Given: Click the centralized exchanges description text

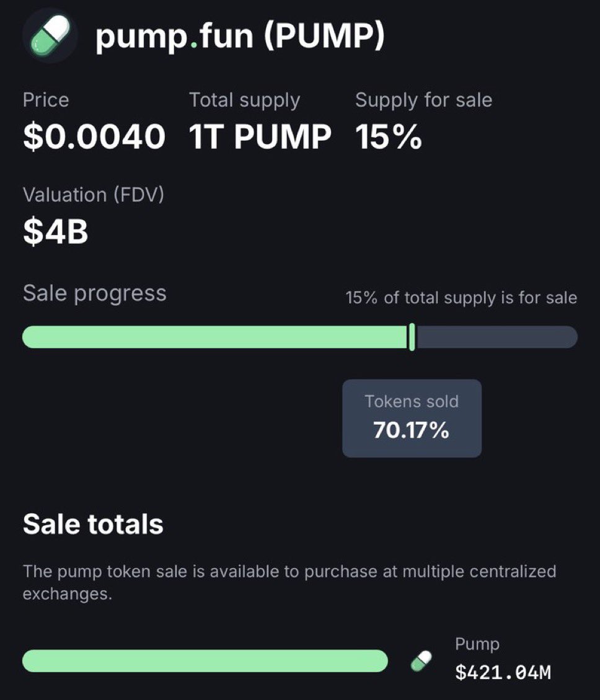Looking at the screenshot, I should click(x=289, y=583).
